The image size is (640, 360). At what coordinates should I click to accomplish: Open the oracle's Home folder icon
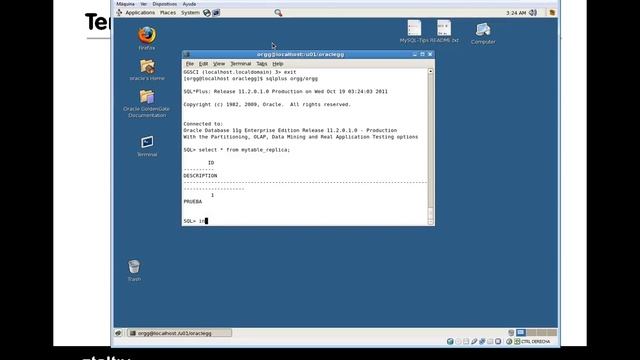click(x=147, y=67)
